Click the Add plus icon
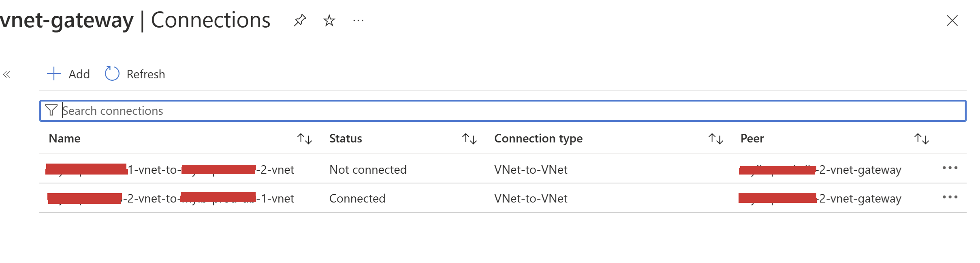The height and width of the screenshot is (263, 980). [54, 74]
